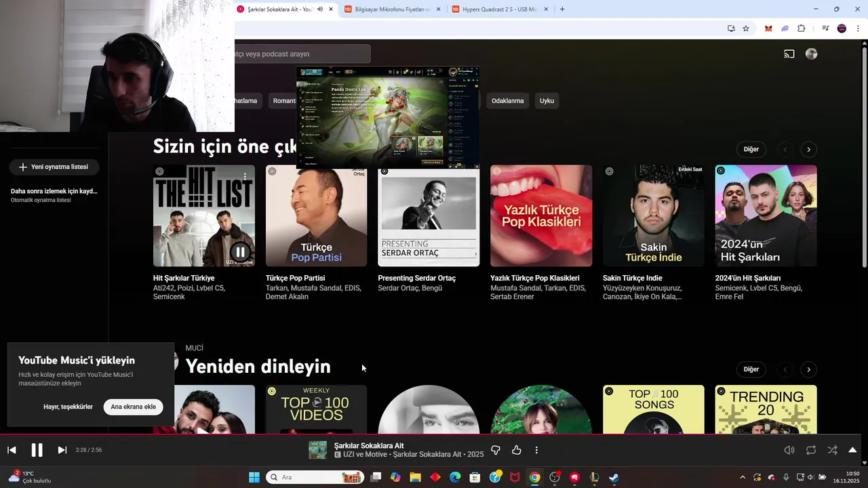Image resolution: width=868 pixels, height=488 pixels.
Task: Open League of Legends taskbar icon
Action: pos(594,477)
